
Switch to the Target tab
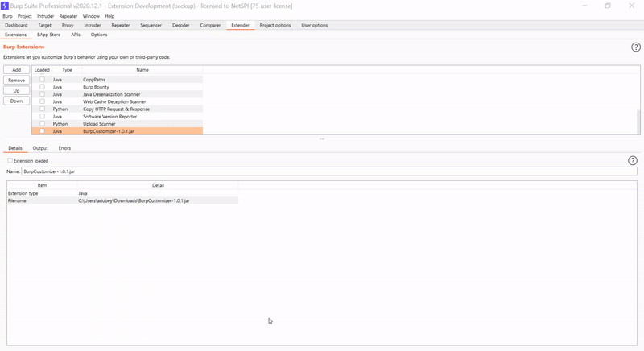[45, 25]
